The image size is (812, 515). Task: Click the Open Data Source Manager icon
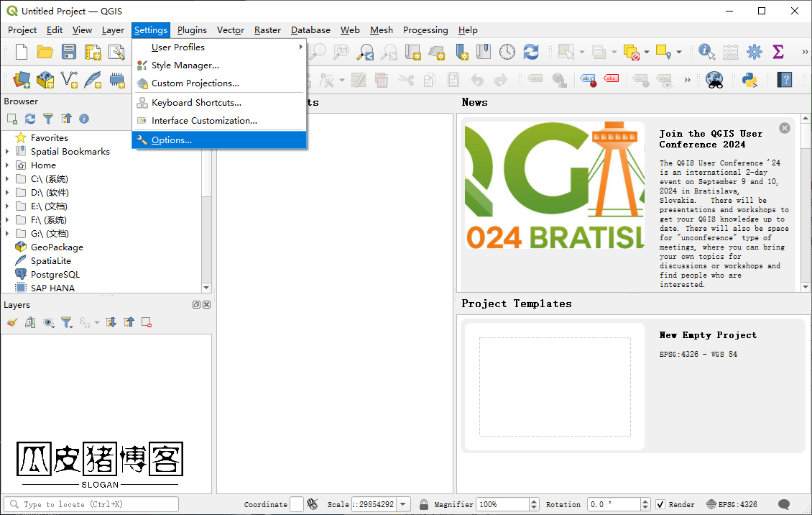(x=22, y=80)
